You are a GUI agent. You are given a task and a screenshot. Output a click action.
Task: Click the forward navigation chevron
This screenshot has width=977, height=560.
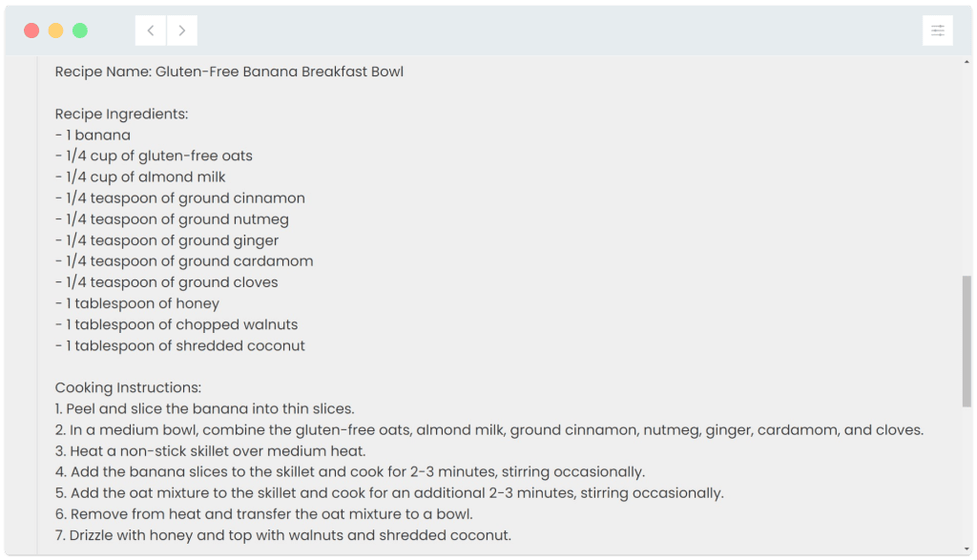[182, 31]
